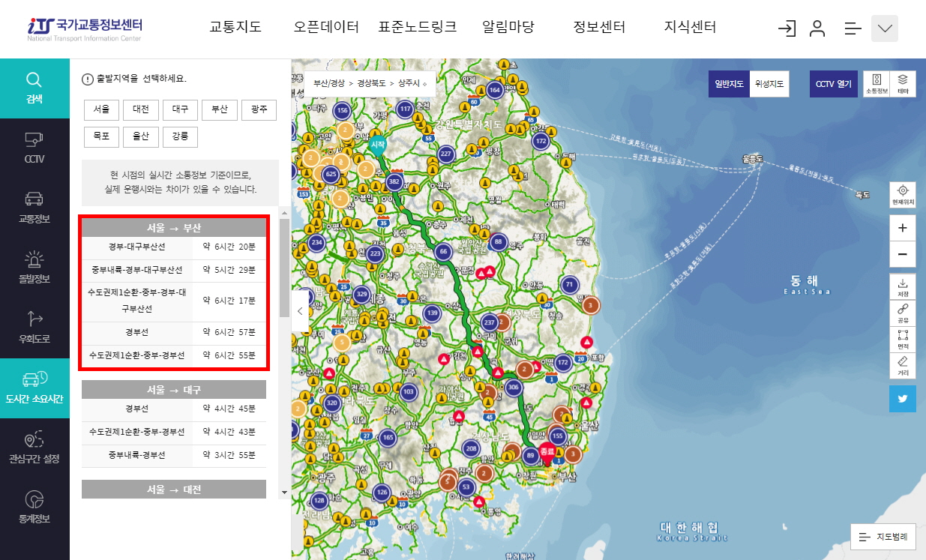Open the 돌발정보 incident info panel

pos(34,268)
